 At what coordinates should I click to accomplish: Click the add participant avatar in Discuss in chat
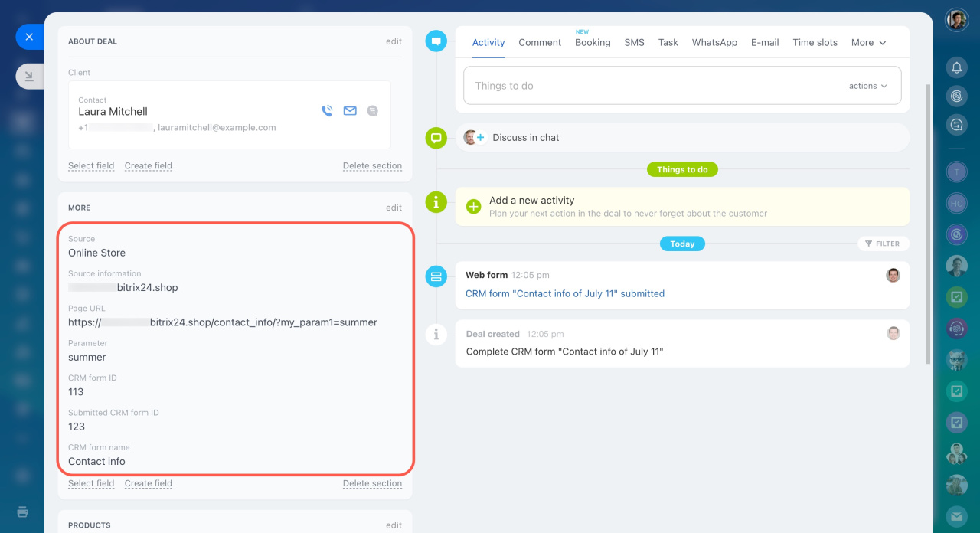(474, 138)
